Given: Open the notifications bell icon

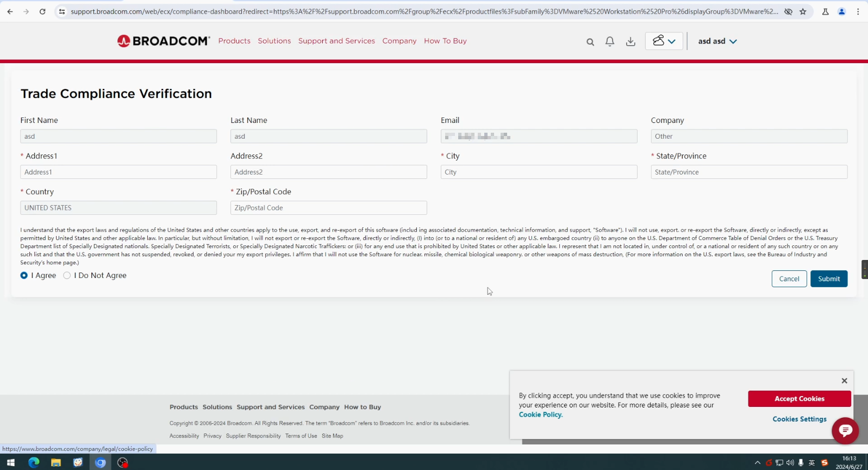Looking at the screenshot, I should pyautogui.click(x=610, y=41).
